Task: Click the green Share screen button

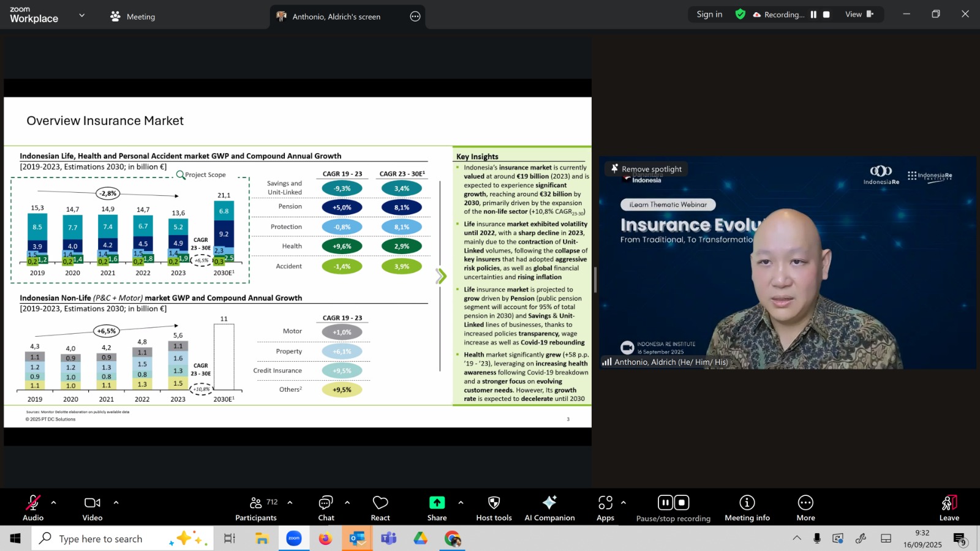Action: pyautogui.click(x=437, y=503)
